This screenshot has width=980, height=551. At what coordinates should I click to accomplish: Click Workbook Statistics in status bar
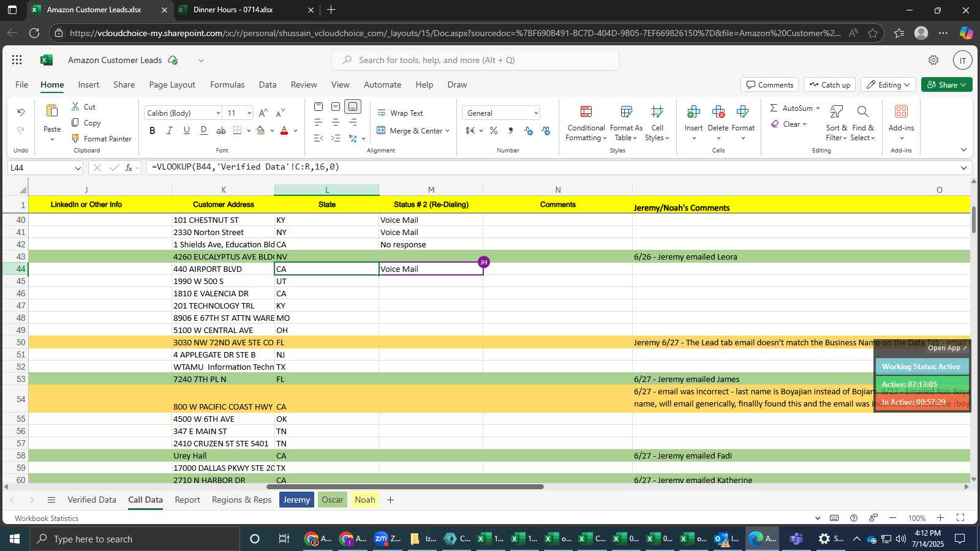pos(47,518)
